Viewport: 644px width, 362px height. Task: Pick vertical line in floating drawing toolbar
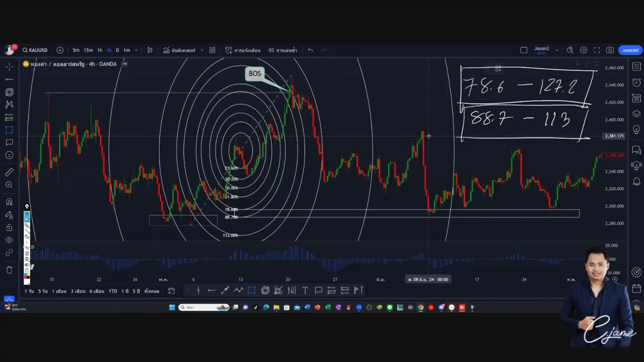pos(198,290)
